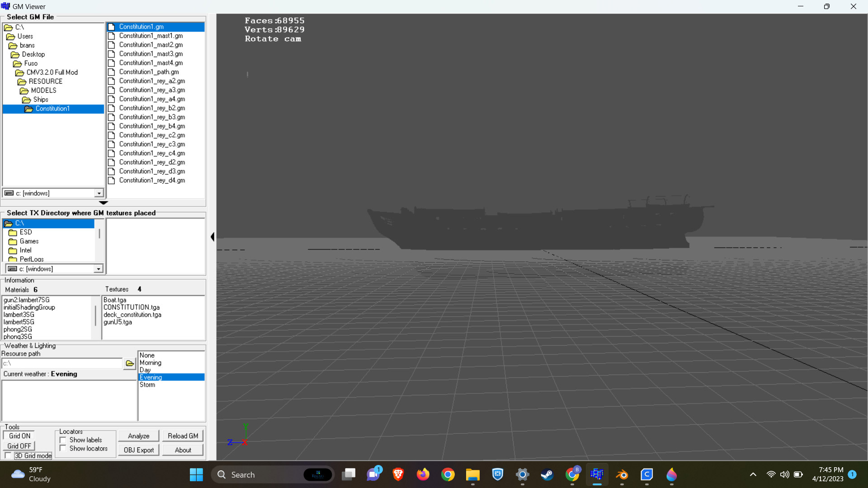The width and height of the screenshot is (868, 488).
Task: Turn Grid ON
Action: 19,436
